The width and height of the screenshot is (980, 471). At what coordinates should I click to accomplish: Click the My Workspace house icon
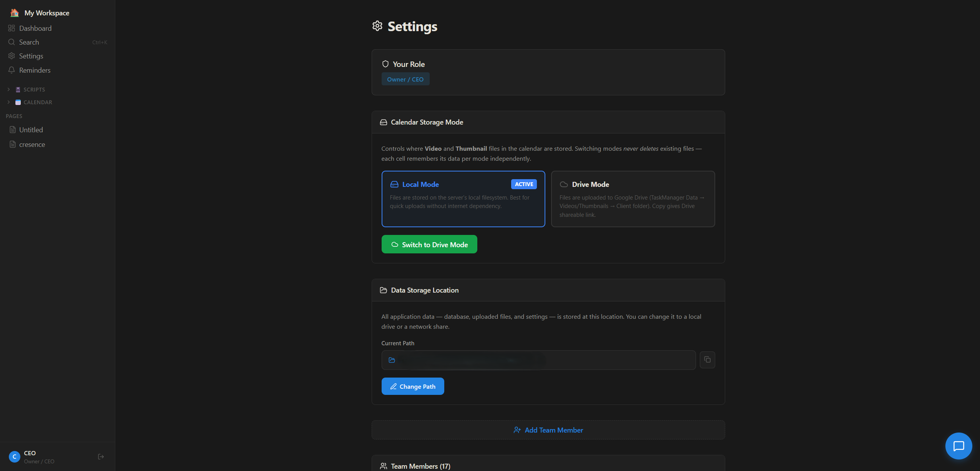point(15,13)
